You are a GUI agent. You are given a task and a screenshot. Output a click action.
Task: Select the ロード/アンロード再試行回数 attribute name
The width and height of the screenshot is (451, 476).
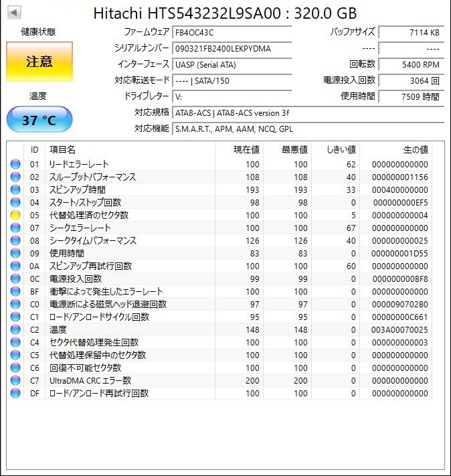click(x=99, y=394)
